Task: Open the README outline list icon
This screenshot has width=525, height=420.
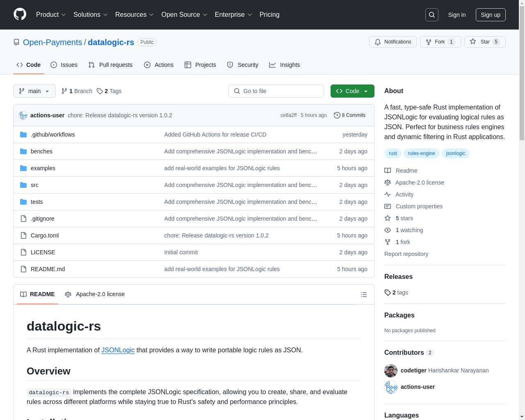Action: pyautogui.click(x=364, y=294)
